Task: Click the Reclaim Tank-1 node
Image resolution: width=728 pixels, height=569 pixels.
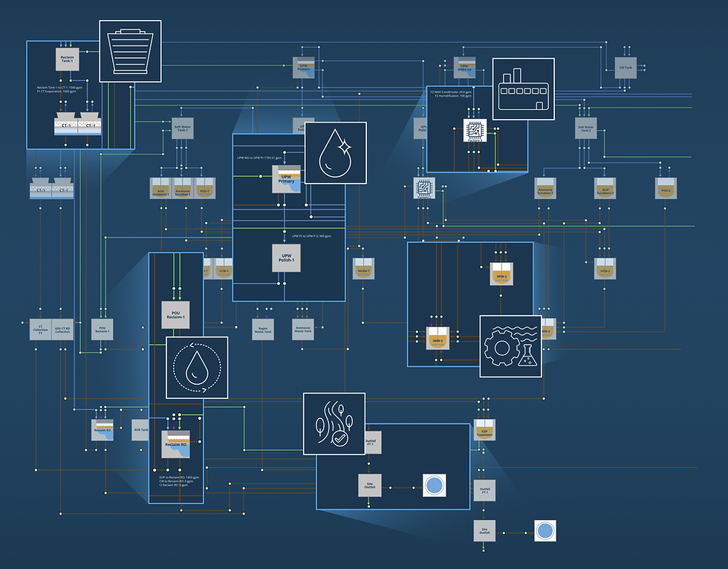Action: [66, 58]
